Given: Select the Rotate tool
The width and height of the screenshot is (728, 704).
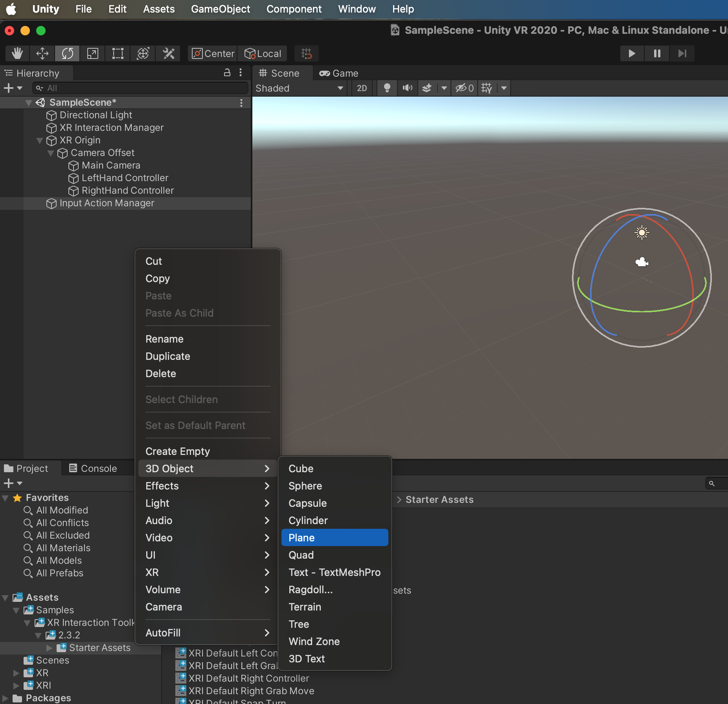Looking at the screenshot, I should point(67,53).
